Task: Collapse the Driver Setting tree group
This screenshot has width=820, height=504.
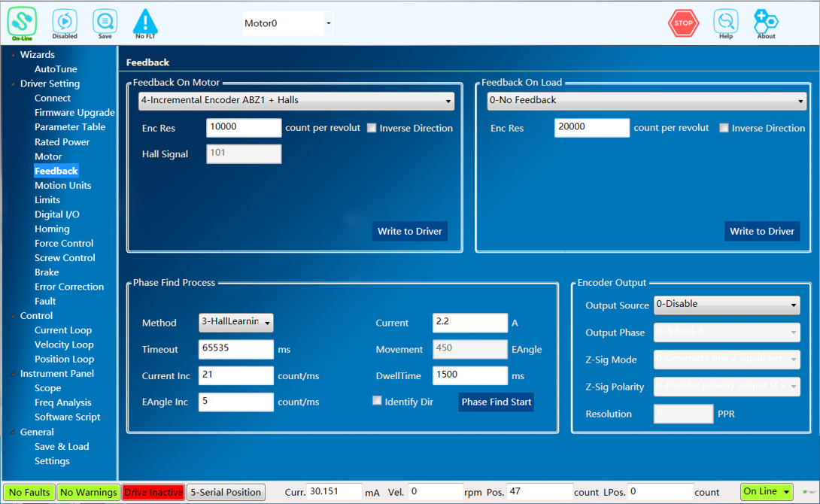Action: click(x=13, y=83)
